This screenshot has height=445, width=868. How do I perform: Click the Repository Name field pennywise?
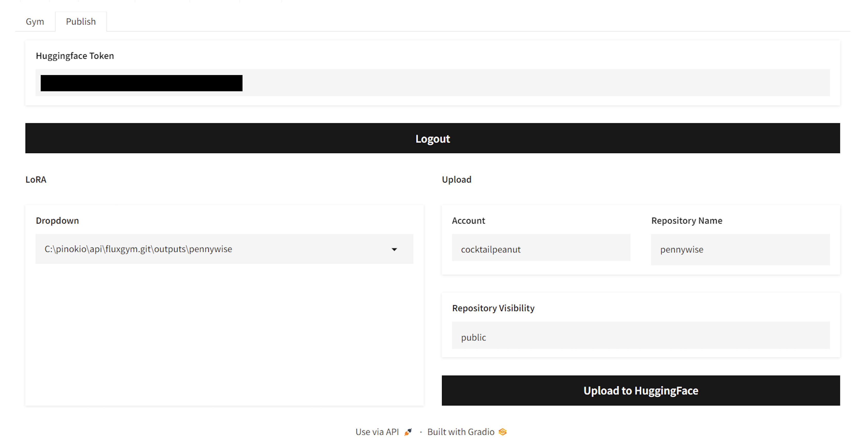click(x=740, y=249)
